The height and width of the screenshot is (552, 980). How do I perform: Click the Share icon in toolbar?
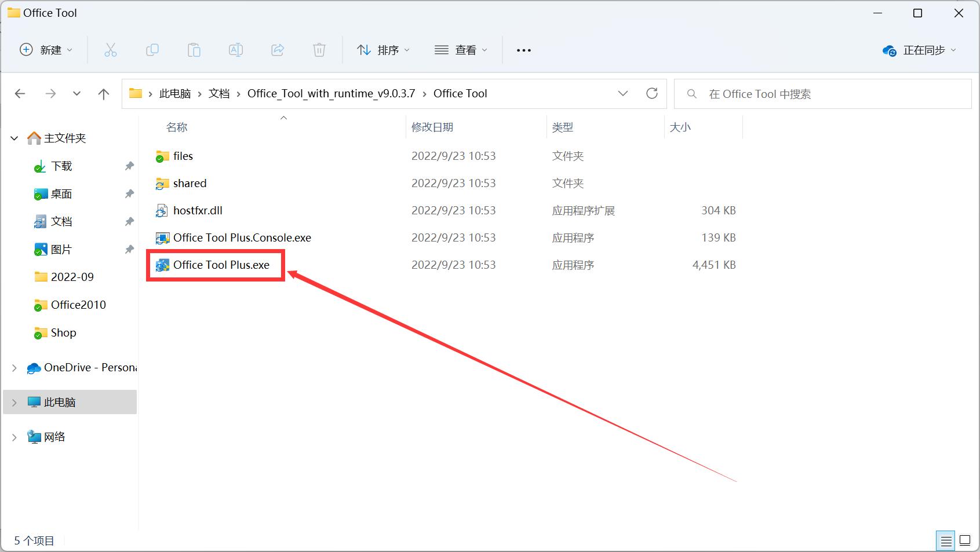click(278, 50)
